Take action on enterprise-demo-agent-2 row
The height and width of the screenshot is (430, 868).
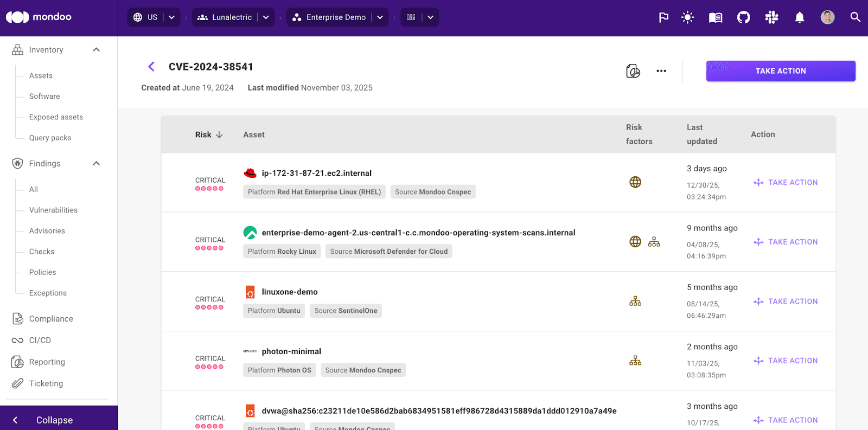(786, 242)
